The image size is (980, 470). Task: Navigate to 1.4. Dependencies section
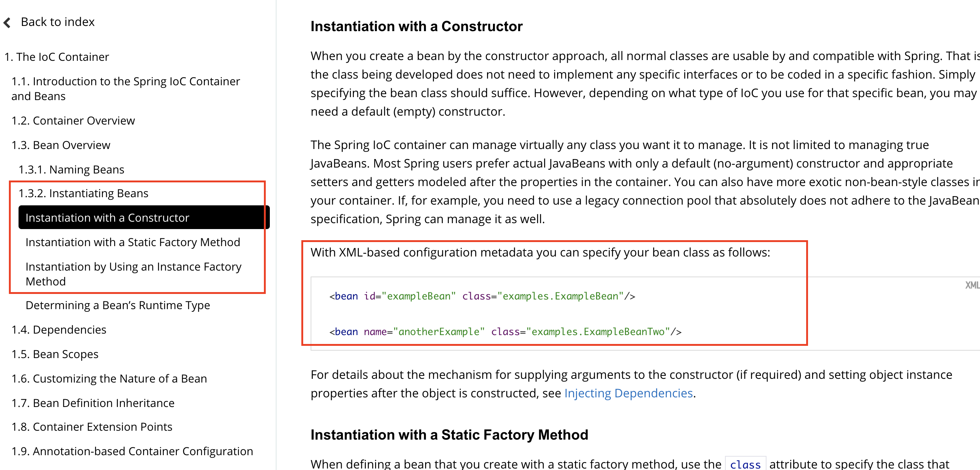click(x=59, y=330)
